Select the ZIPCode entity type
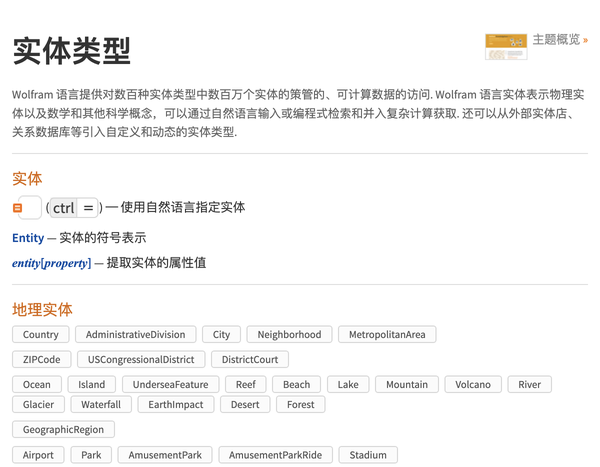Image resolution: width=600 pixels, height=467 pixels. (x=41, y=359)
